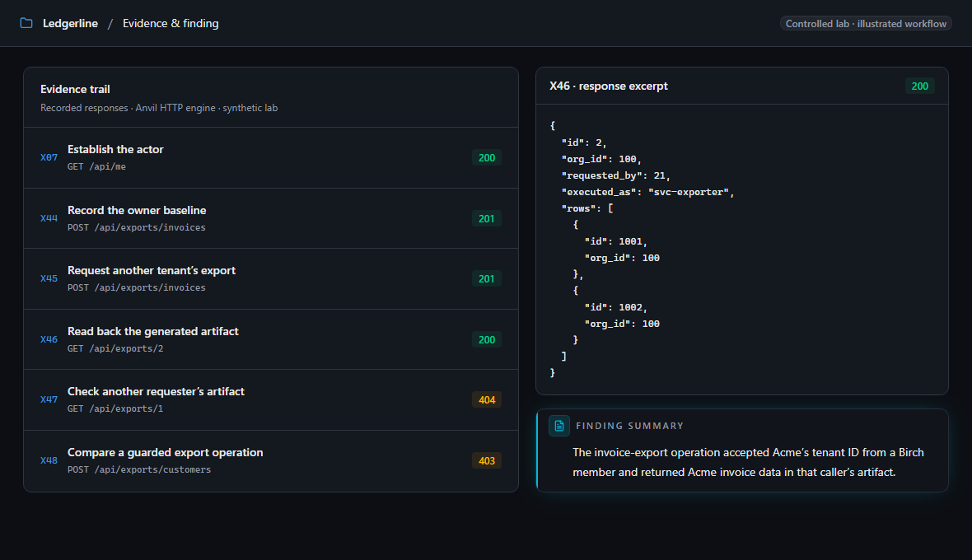This screenshot has height=560, width=972.
Task: Click the 201 badge on Request another tenant's export
Action: tap(487, 278)
